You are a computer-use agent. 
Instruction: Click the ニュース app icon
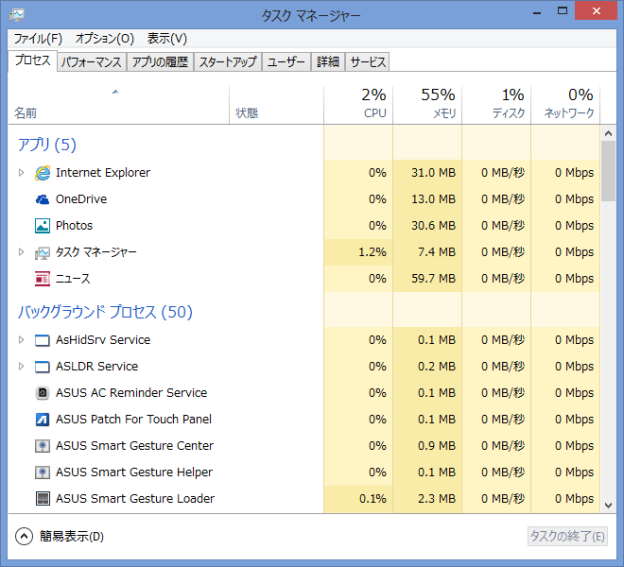tap(43, 279)
